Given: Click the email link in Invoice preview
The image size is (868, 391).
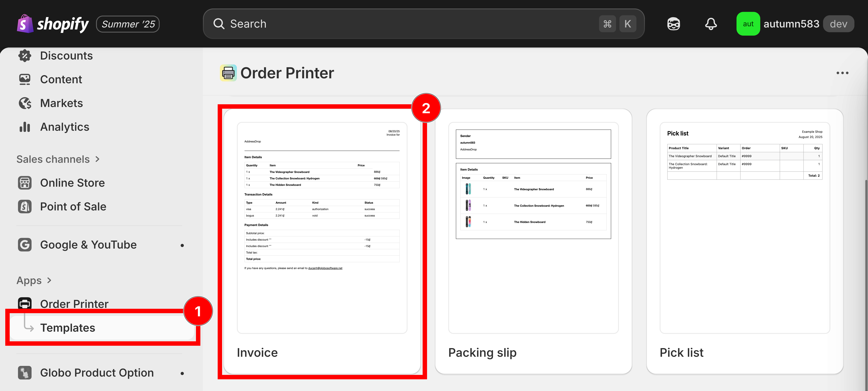Looking at the screenshot, I should point(325,268).
